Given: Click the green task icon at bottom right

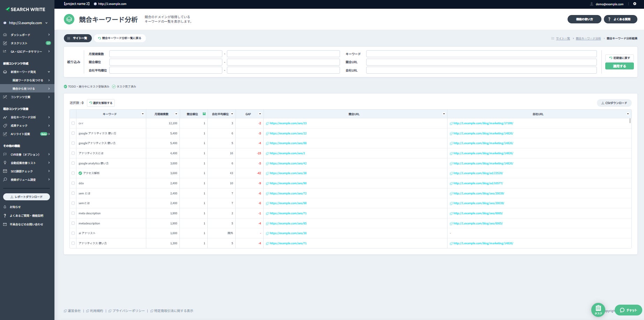Looking at the screenshot, I should pos(598,309).
